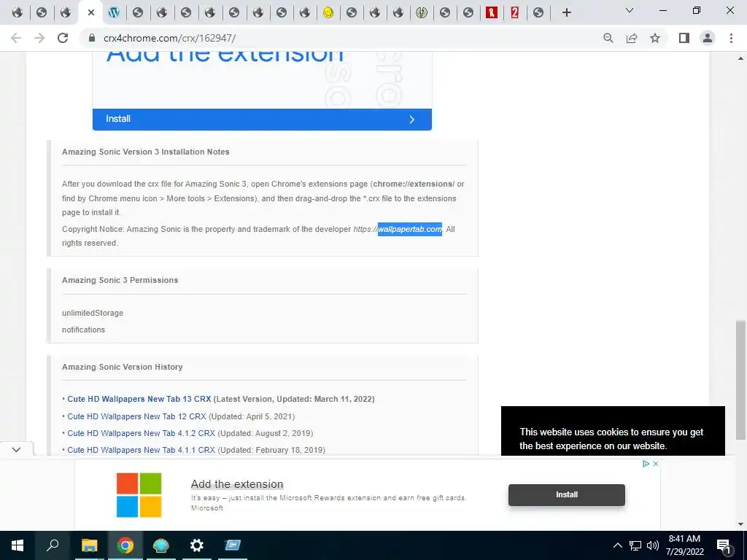747x560 pixels.
Task: Click 'Add the extension' ad heading
Action: coord(237,484)
